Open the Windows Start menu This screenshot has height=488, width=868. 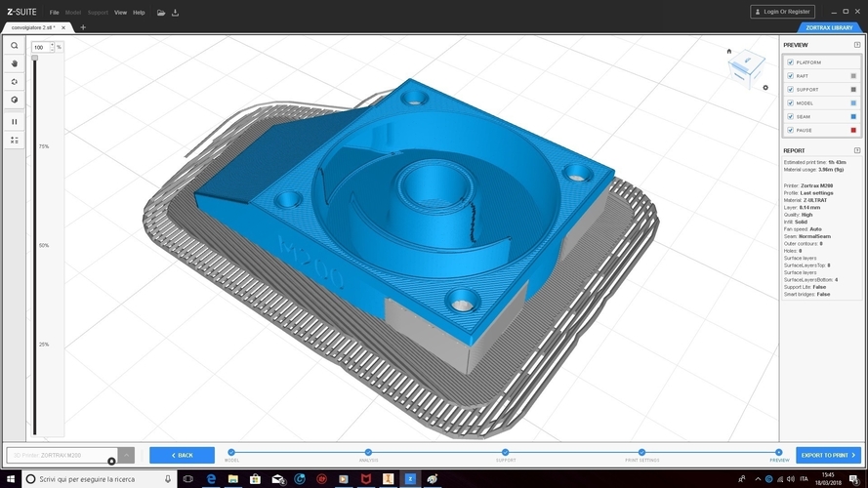pyautogui.click(x=11, y=478)
